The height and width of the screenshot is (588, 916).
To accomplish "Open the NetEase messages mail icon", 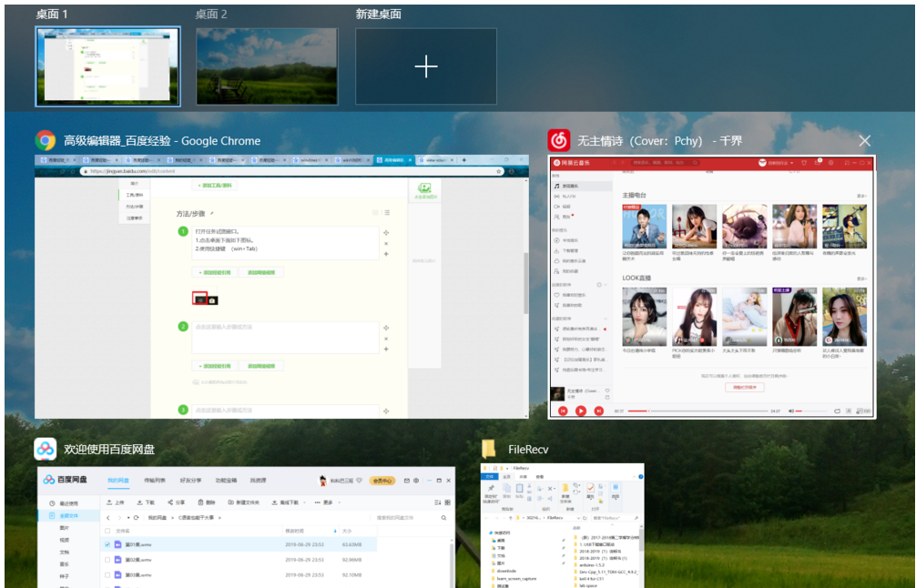I will pos(818,163).
